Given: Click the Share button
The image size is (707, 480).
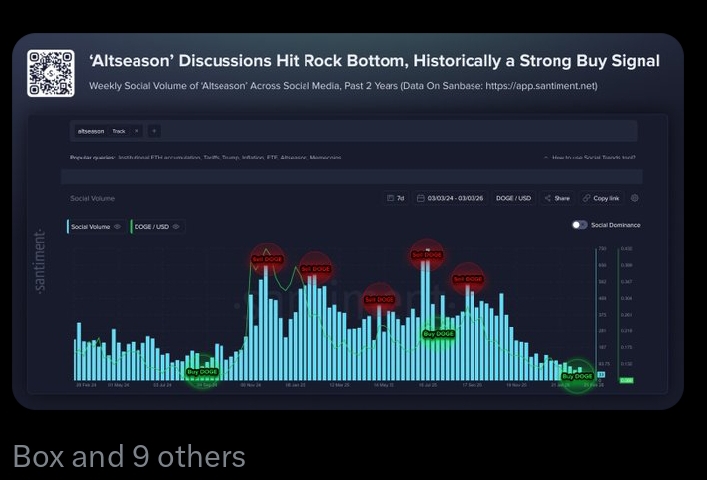Looking at the screenshot, I should [558, 198].
